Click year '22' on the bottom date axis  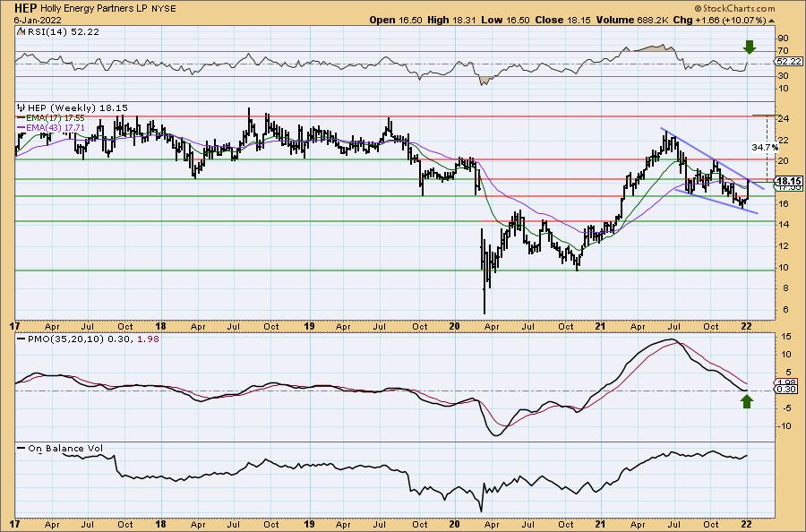coord(746,525)
